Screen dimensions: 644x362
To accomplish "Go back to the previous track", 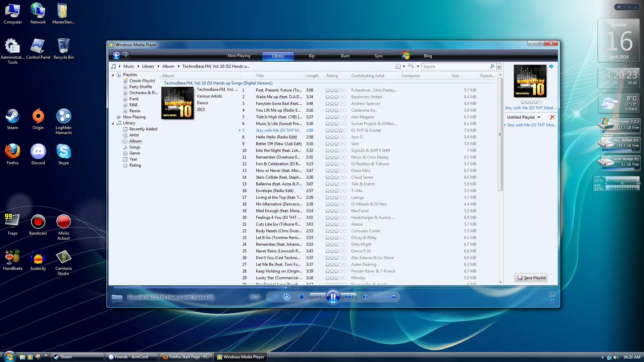I will [x=317, y=297].
